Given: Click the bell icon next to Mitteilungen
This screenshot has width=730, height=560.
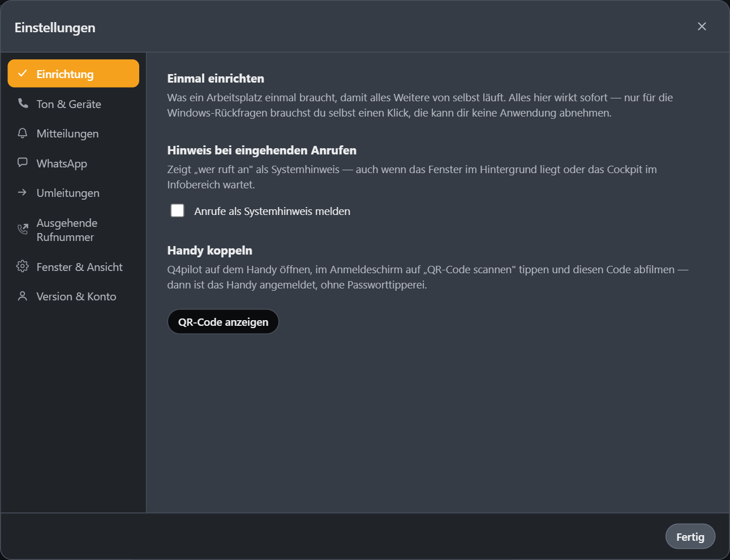Looking at the screenshot, I should tap(23, 133).
